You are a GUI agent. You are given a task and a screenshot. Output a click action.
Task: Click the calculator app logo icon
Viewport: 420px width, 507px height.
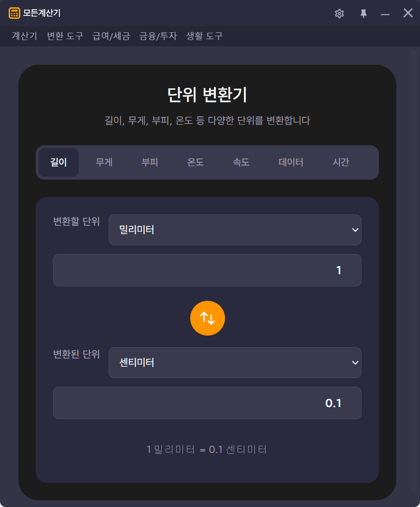click(x=14, y=13)
